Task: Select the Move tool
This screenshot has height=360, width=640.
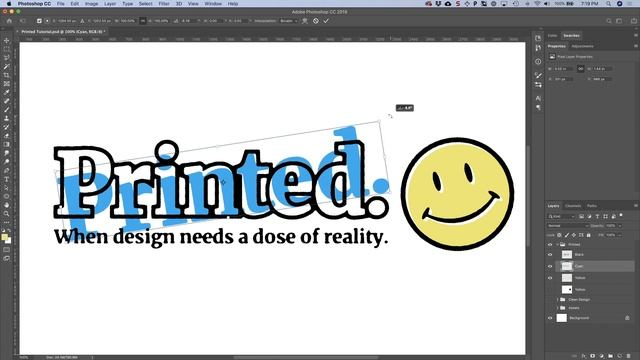Action: 7,40
